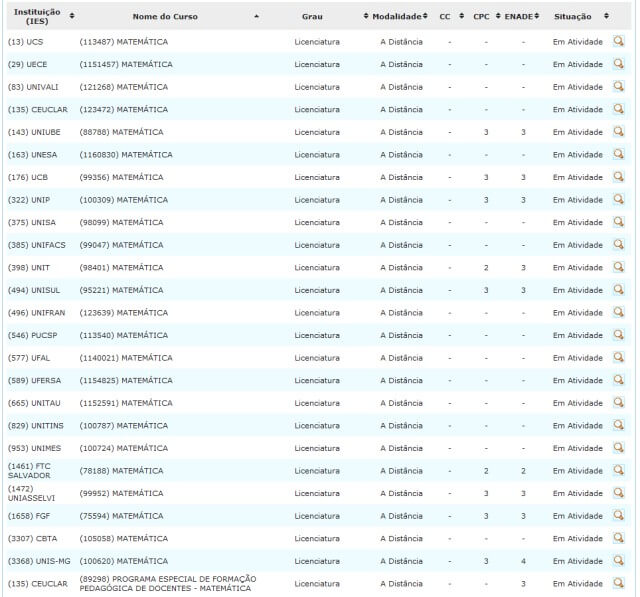The width and height of the screenshot is (640, 597).
Task: Sort by CPC column arrows
Action: [x=498, y=16]
